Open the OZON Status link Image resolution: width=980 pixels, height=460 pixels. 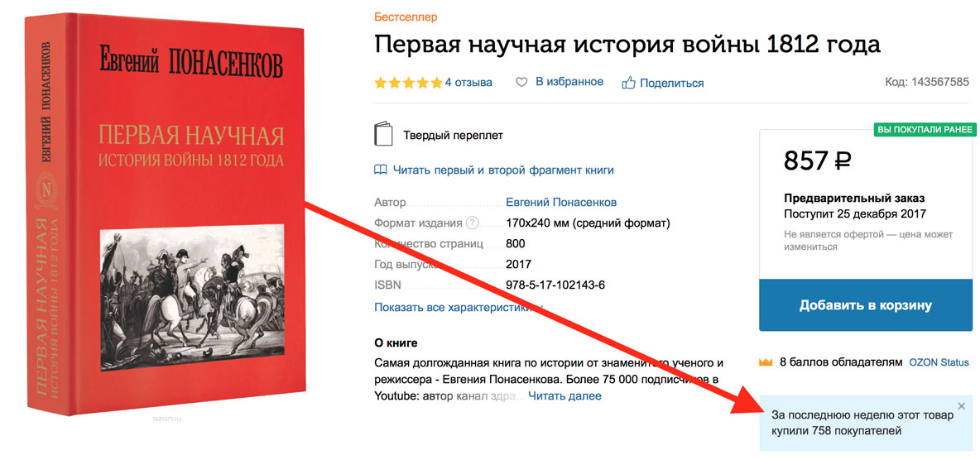click(939, 362)
